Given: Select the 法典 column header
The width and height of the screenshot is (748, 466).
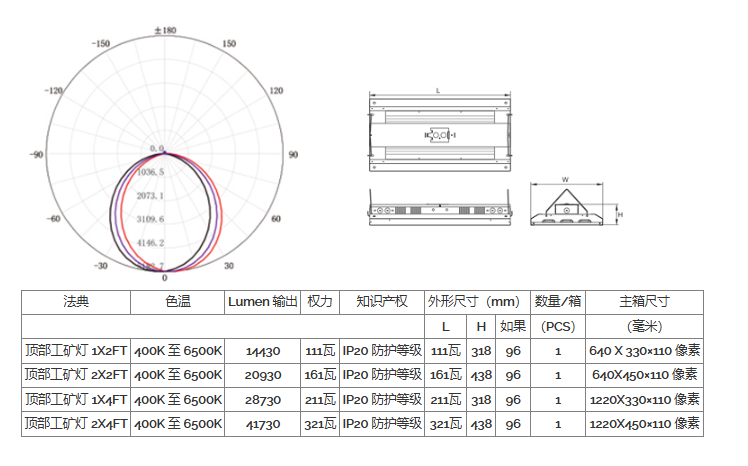Looking at the screenshot, I should coord(76,302).
